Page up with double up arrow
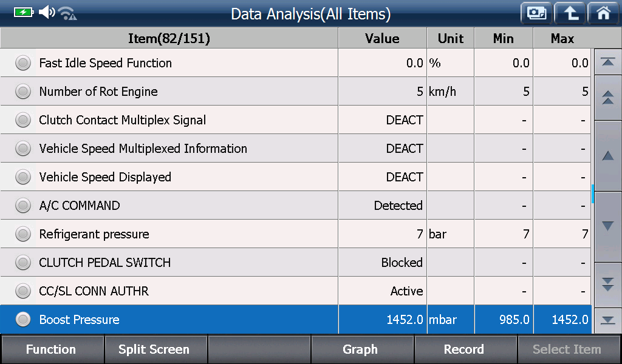 point(607,98)
